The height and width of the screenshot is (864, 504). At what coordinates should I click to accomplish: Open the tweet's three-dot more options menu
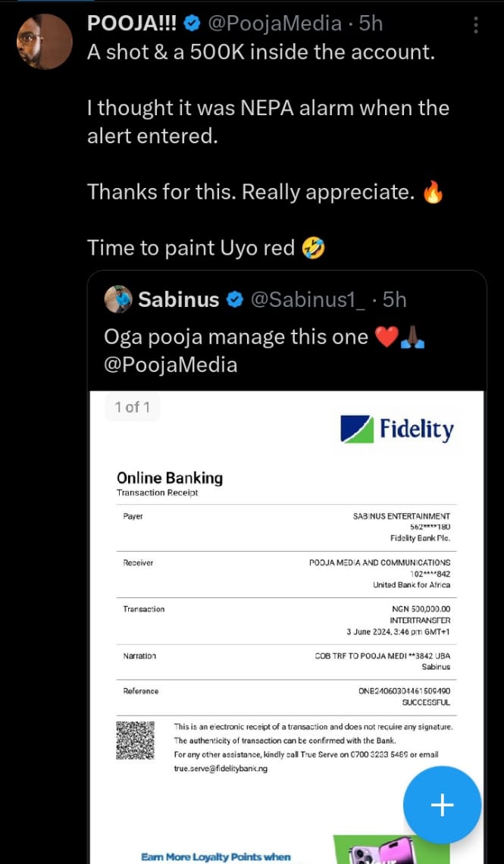click(476, 25)
